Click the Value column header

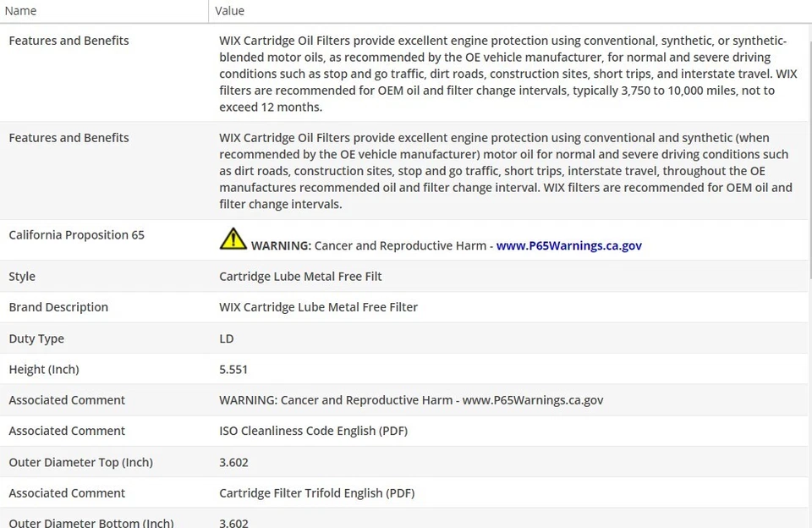[x=229, y=11]
